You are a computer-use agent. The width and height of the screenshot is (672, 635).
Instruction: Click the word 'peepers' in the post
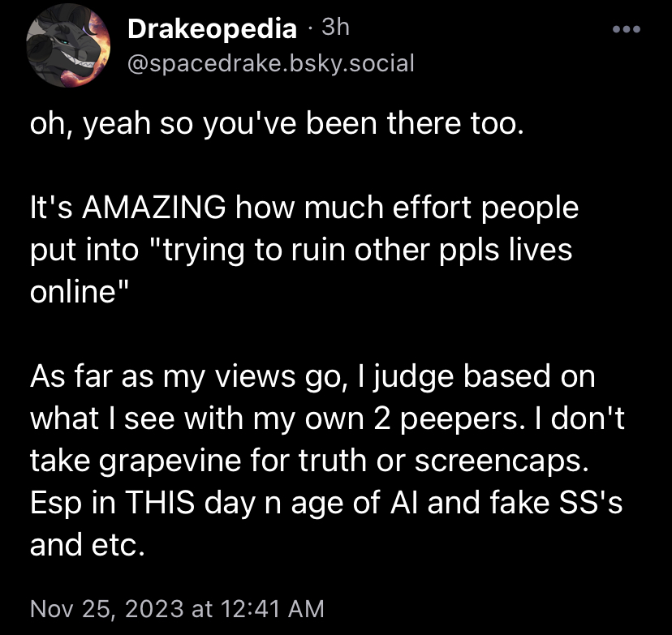tap(459, 420)
